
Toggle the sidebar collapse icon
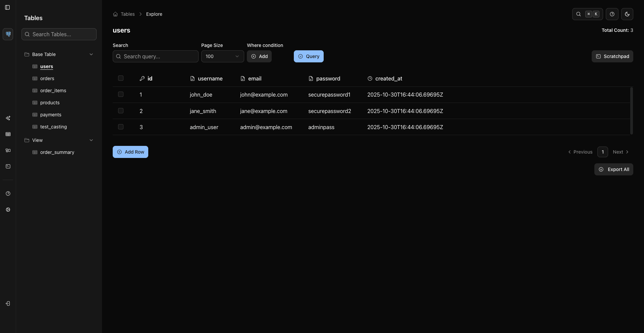[x=7, y=7]
